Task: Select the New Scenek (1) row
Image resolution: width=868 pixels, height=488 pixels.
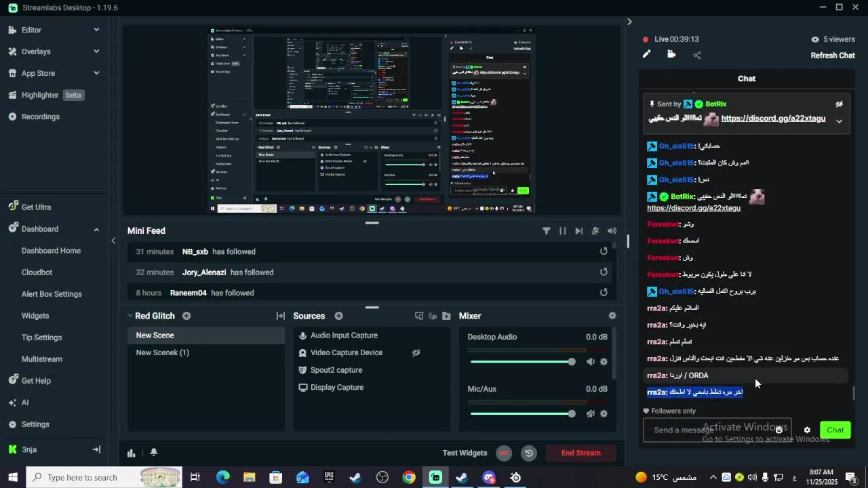Action: pyautogui.click(x=206, y=352)
